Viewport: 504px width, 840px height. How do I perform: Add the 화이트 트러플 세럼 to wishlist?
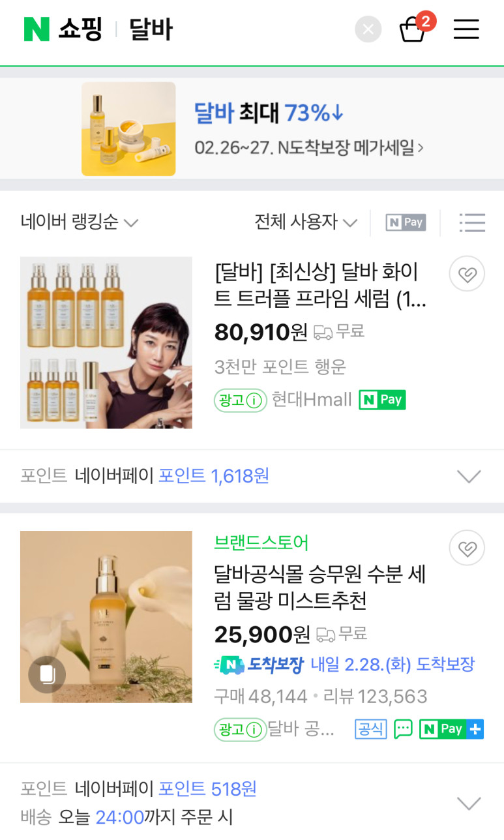point(467,275)
